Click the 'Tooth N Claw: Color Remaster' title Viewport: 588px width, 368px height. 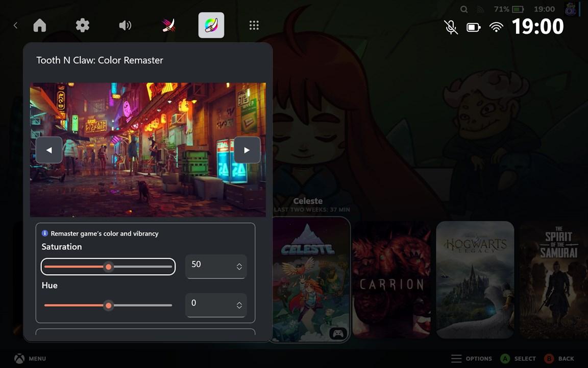click(x=100, y=60)
